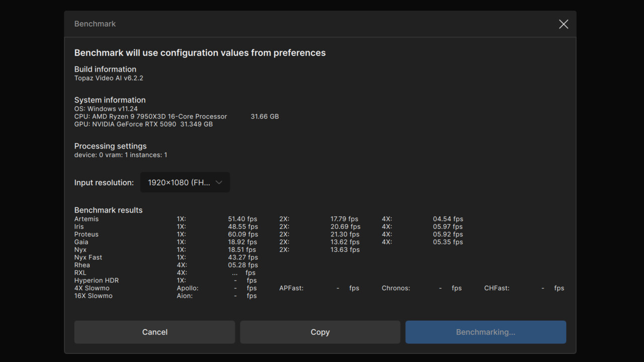This screenshot has height=362, width=644.
Task: Open the Input resolution dropdown
Action: click(x=185, y=182)
